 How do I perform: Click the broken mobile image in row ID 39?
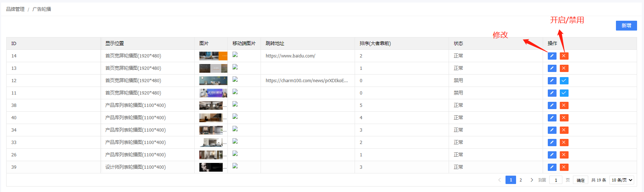[x=235, y=166]
